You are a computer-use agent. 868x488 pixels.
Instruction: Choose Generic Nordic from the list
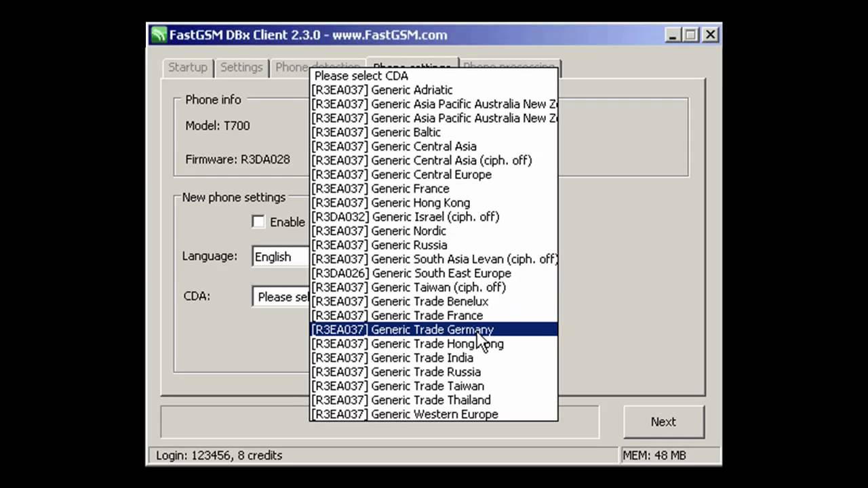point(434,231)
